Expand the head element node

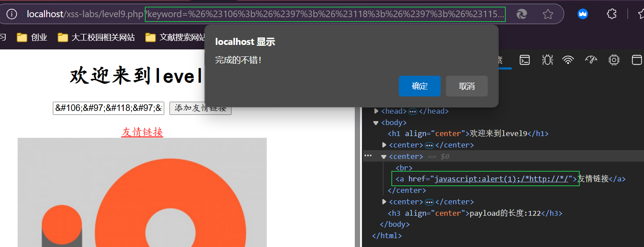[x=376, y=111]
